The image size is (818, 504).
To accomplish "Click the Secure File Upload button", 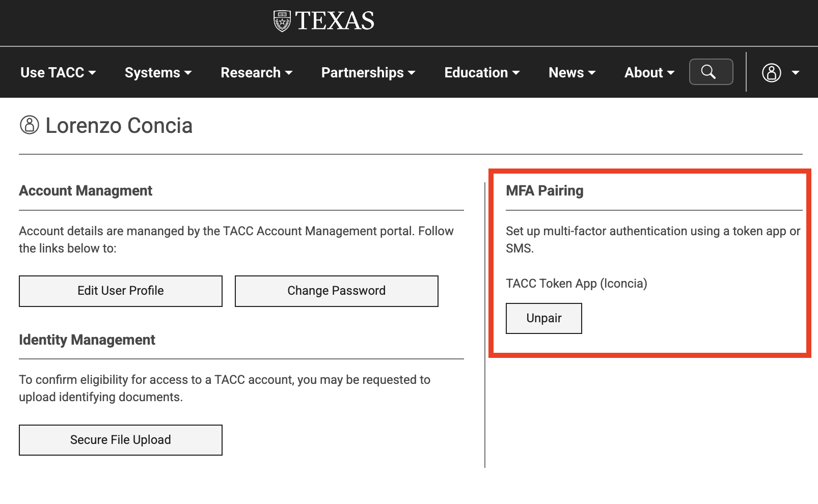I will click(121, 440).
